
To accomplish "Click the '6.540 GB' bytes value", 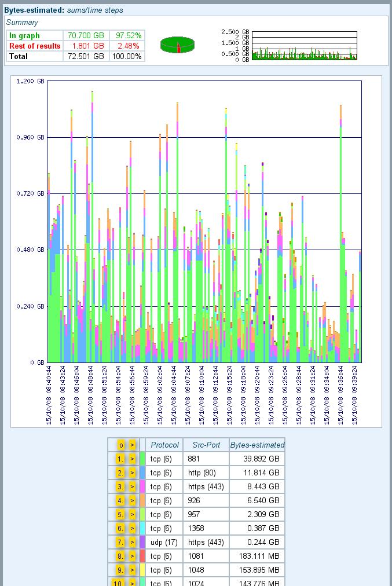I will click(x=263, y=500).
